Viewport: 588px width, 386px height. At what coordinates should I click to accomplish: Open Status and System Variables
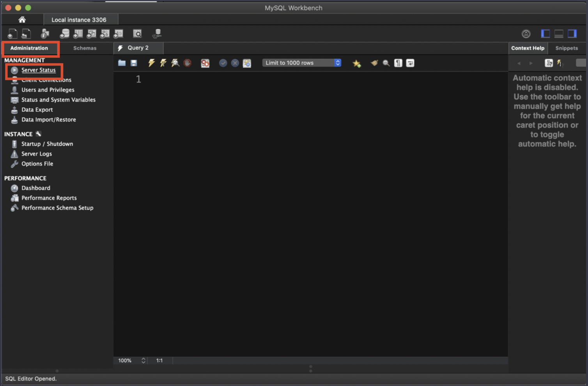[58, 100]
